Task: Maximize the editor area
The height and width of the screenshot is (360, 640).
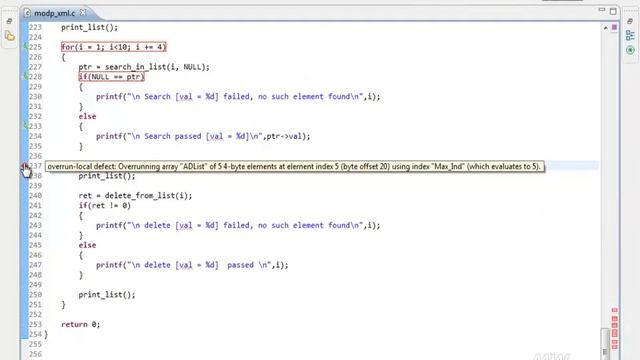Action: click(613, 11)
